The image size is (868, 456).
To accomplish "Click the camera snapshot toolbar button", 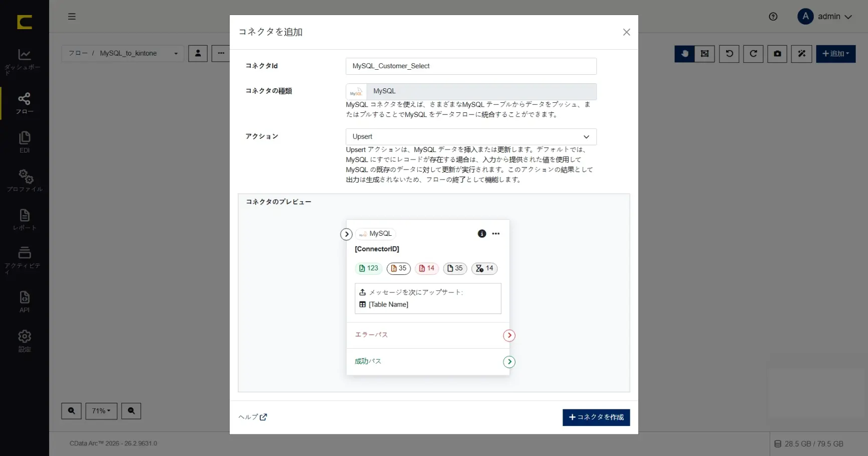I will (x=777, y=54).
